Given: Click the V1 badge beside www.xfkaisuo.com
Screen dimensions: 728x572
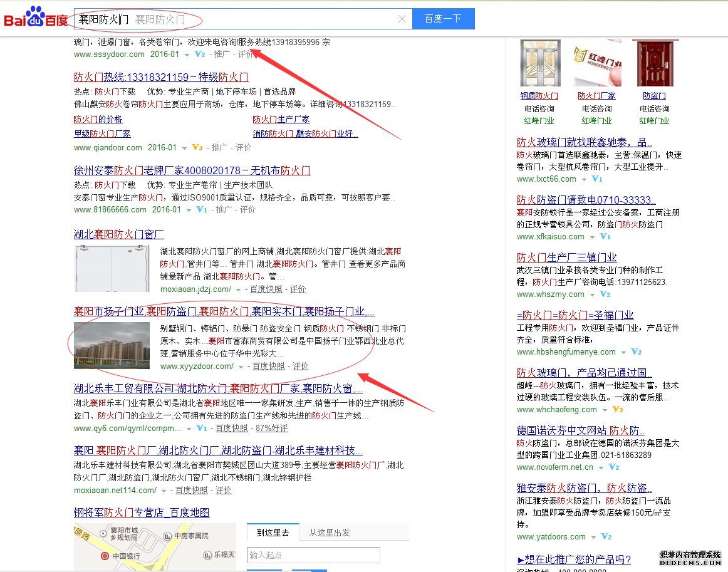Looking at the screenshot, I should pyautogui.click(x=605, y=237).
